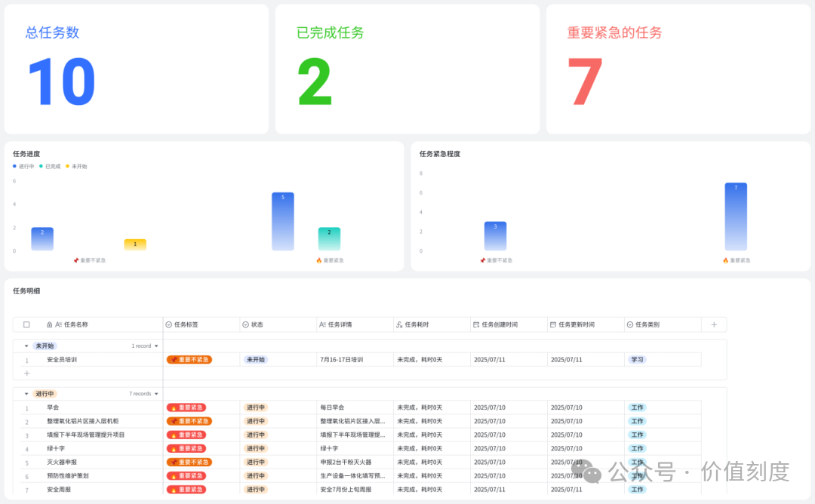The width and height of the screenshot is (815, 504).
Task: Select the 安全员培训 task name cell
Action: [62, 360]
